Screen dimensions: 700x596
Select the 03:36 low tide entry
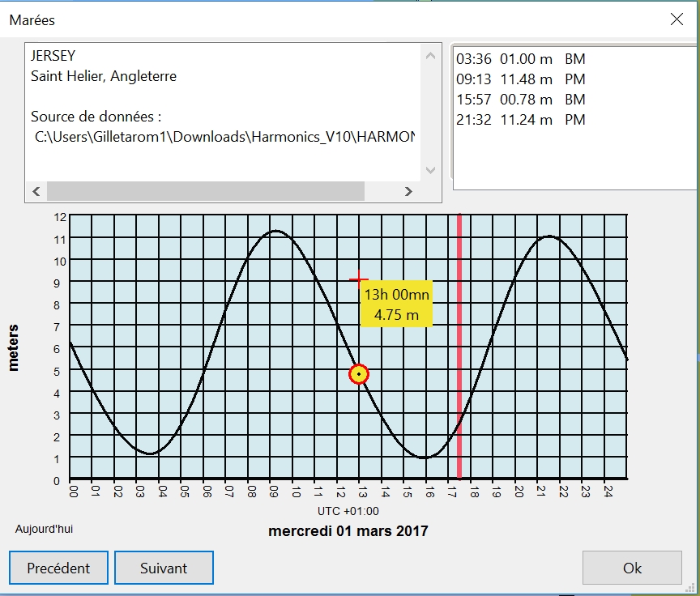[520, 59]
